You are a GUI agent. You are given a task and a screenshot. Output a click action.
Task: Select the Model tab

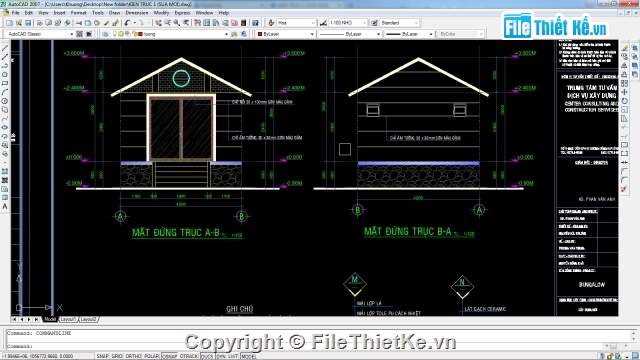coord(50,319)
